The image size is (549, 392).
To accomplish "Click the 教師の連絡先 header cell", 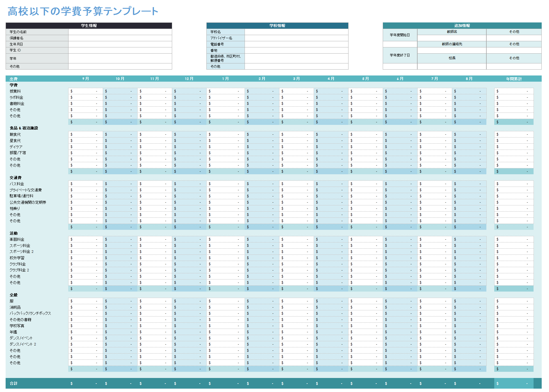I will 452,44.
